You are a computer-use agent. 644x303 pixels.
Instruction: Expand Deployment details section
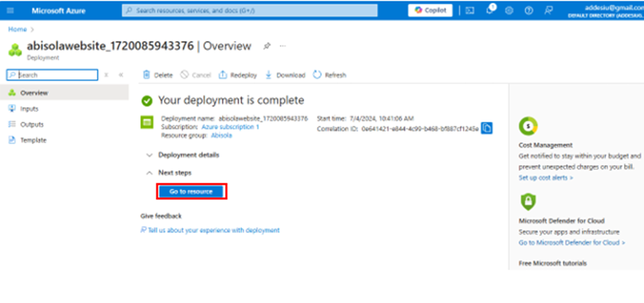pos(182,155)
